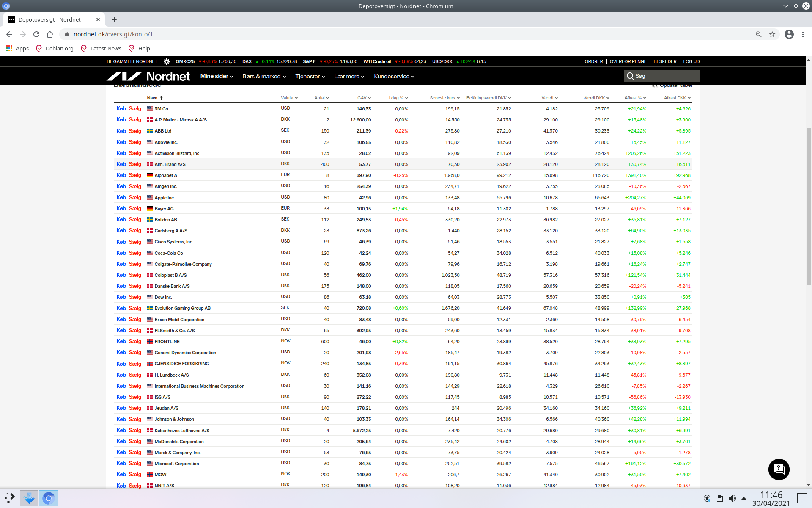The image size is (812, 508).
Task: Open the chat support bubble
Action: coord(779,469)
